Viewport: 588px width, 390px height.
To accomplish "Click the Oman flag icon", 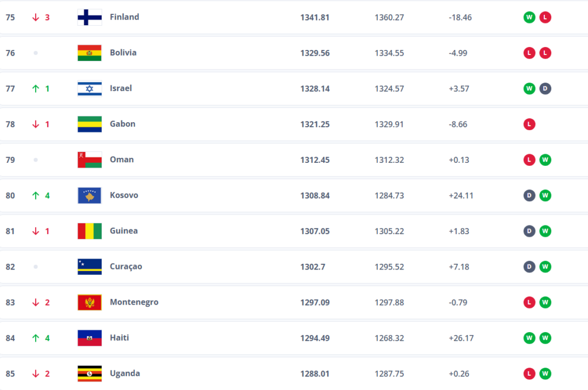I will point(90,159).
